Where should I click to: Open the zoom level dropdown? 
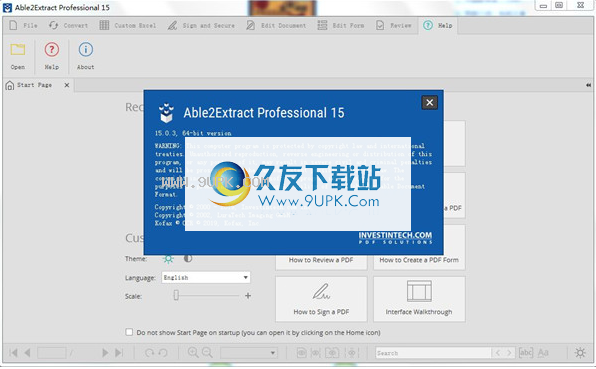[249, 353]
